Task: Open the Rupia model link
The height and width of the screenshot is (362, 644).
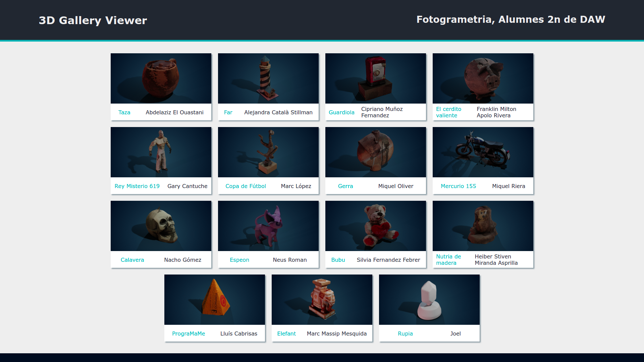Action: [405, 334]
